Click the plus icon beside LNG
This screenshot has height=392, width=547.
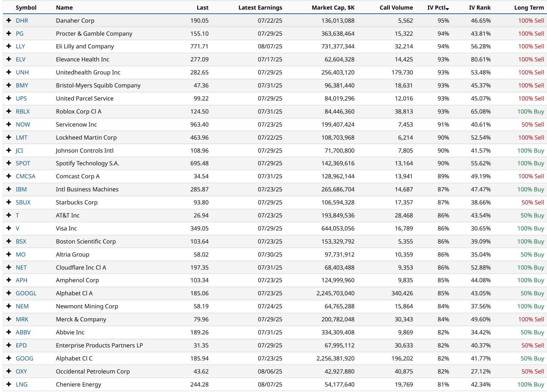coord(9,384)
